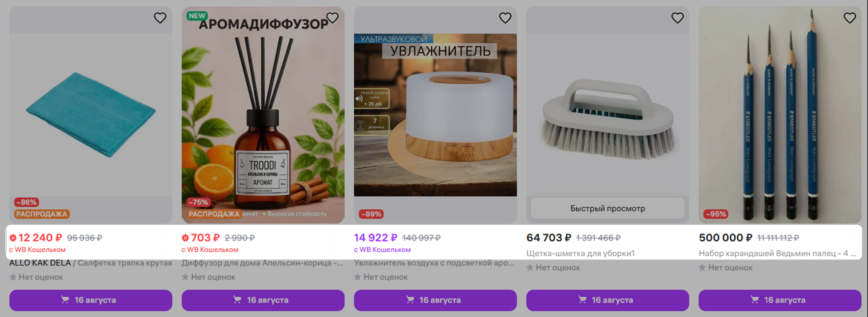
Task: Like the cleaning brush via heart icon
Action: [x=677, y=18]
